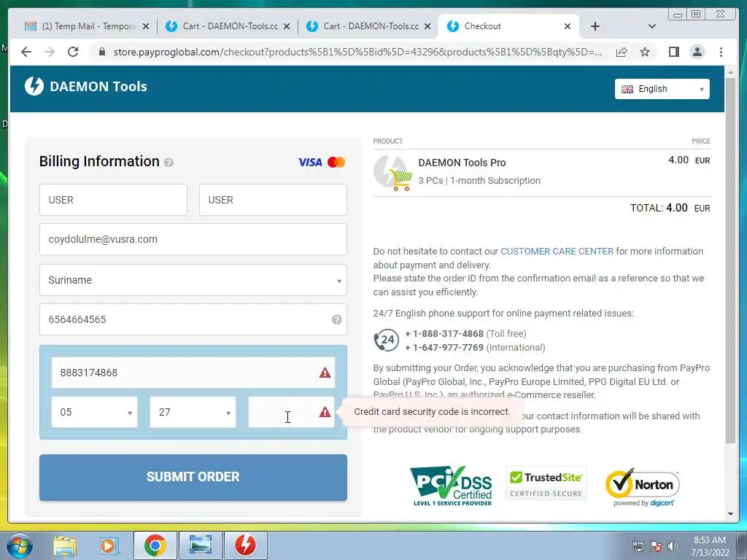The width and height of the screenshot is (747, 560).
Task: Click the Mastercard logo
Action: [x=336, y=163]
